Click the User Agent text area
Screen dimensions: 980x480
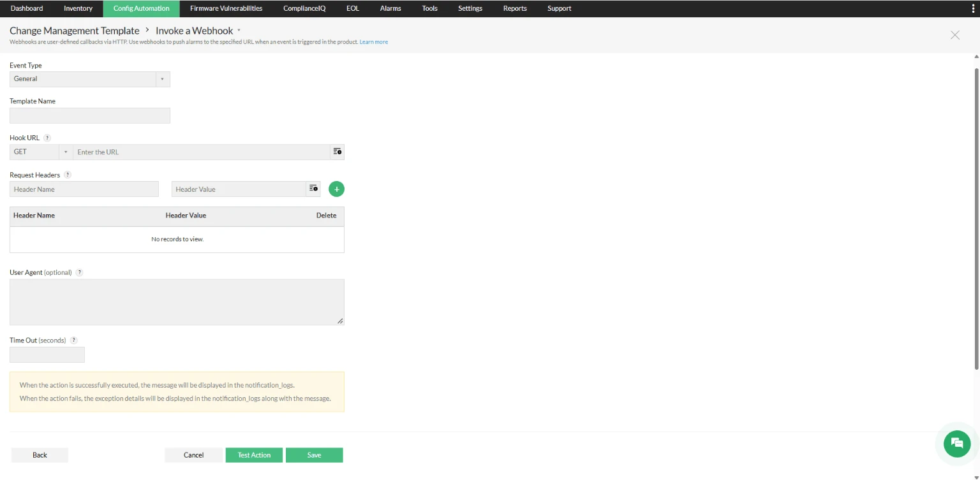click(177, 302)
